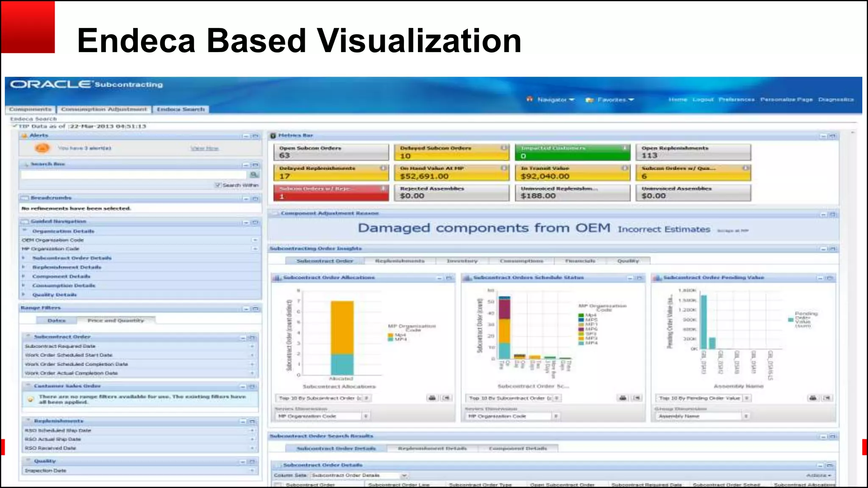
Task: Click Damaged components from OEM tag
Action: click(484, 228)
